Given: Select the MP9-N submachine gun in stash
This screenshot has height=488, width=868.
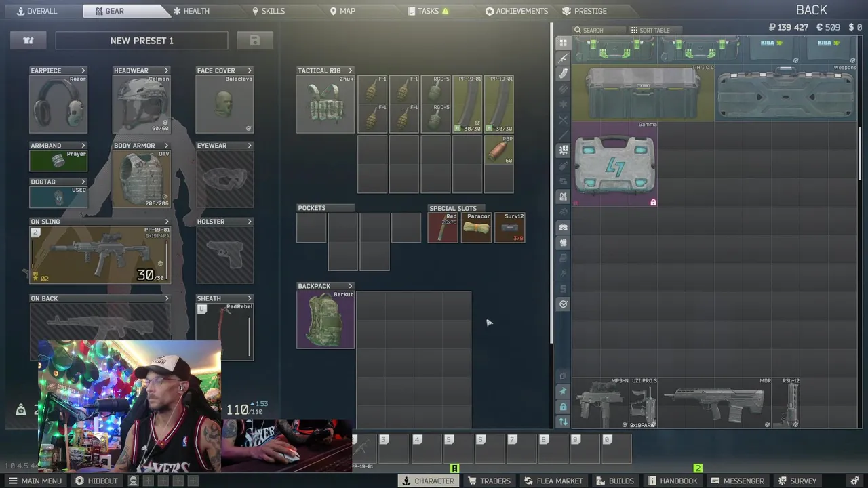Looking at the screenshot, I should tap(601, 403).
